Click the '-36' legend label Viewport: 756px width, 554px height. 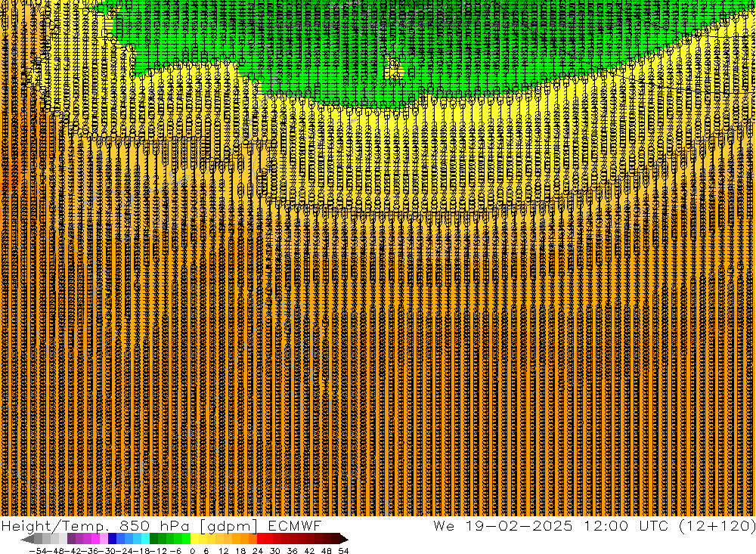pos(90,551)
